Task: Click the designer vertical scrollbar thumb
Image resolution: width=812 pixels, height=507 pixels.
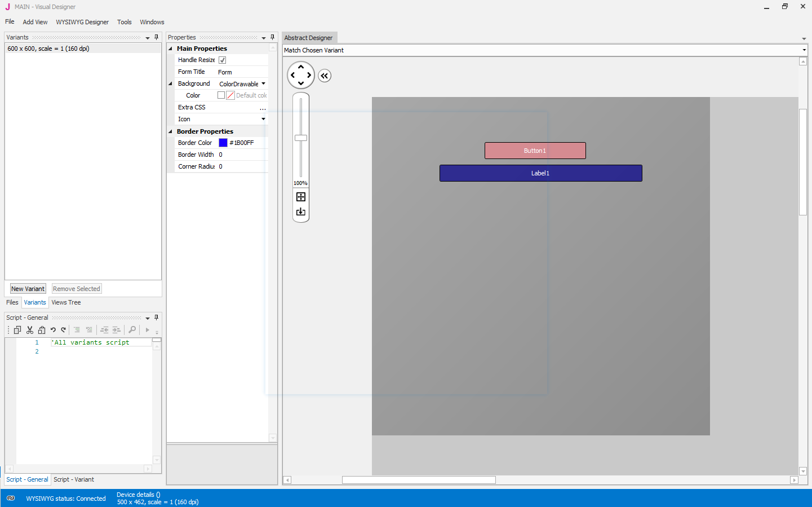Action: [803, 161]
